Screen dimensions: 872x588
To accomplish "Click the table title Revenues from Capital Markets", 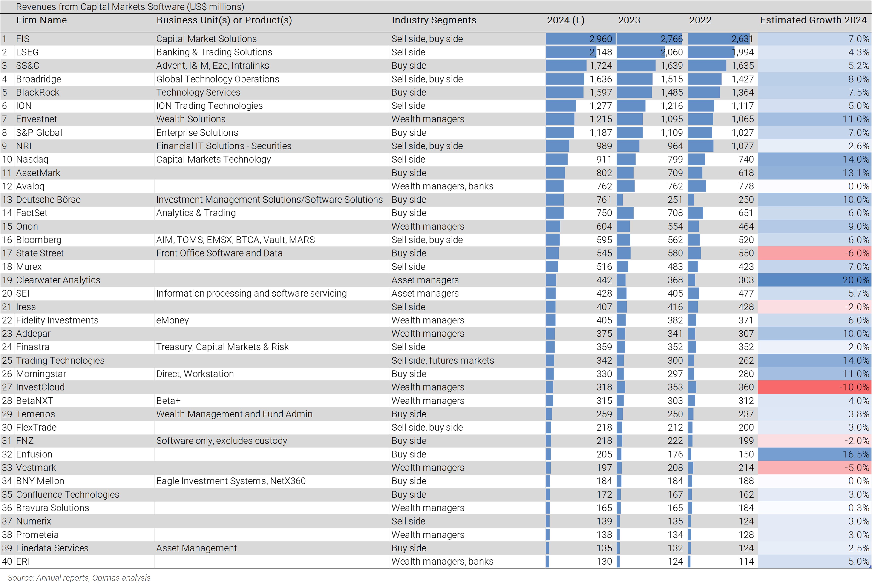I will [x=130, y=7].
